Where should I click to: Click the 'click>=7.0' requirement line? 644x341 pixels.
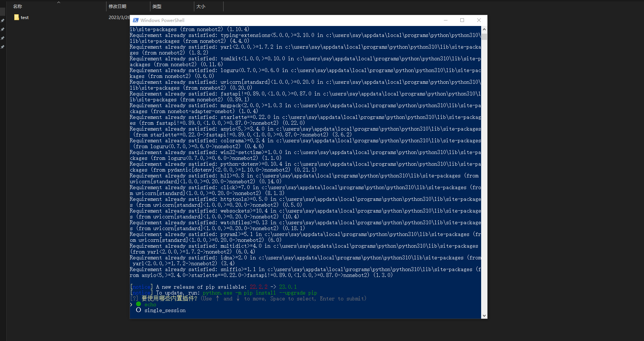[305, 190]
